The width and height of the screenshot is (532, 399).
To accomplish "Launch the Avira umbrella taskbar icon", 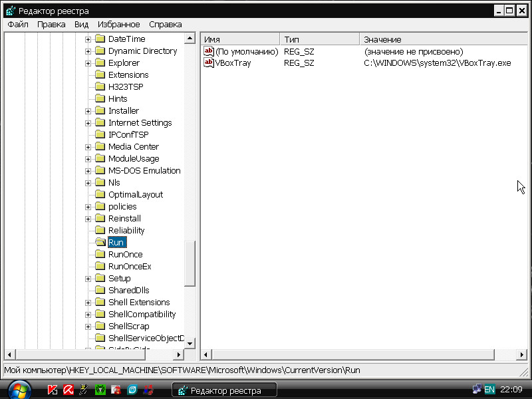I will coord(68,390).
